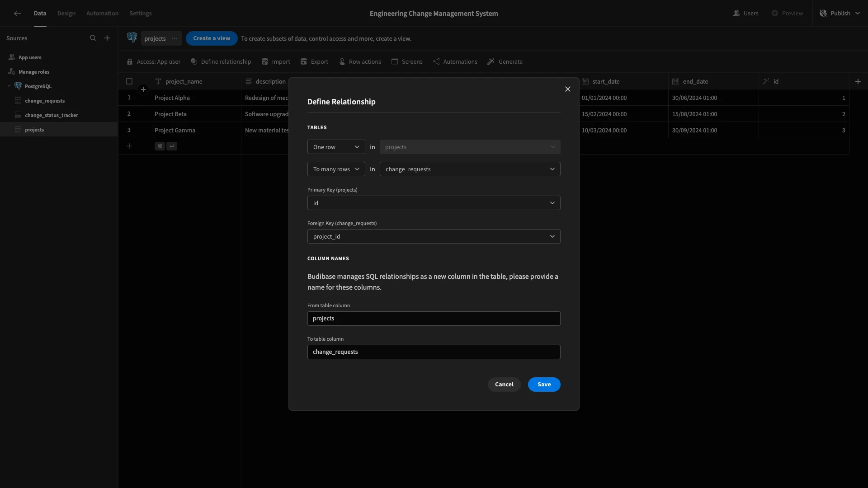Click the Export toolbar icon

[304, 62]
